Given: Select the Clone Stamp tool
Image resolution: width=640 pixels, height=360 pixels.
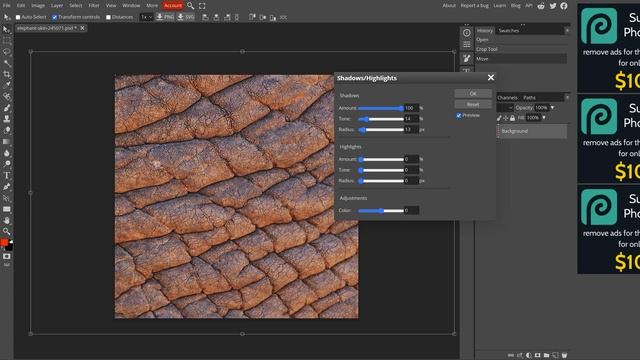Looking at the screenshot, I should [7, 119].
